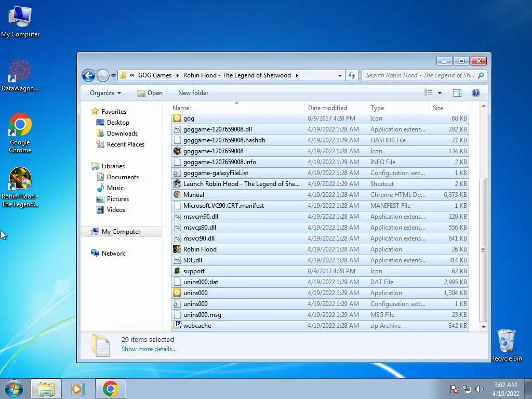The width and height of the screenshot is (532, 399).
Task: Select the goggame-galaxyFileList config icon
Action: tap(177, 173)
